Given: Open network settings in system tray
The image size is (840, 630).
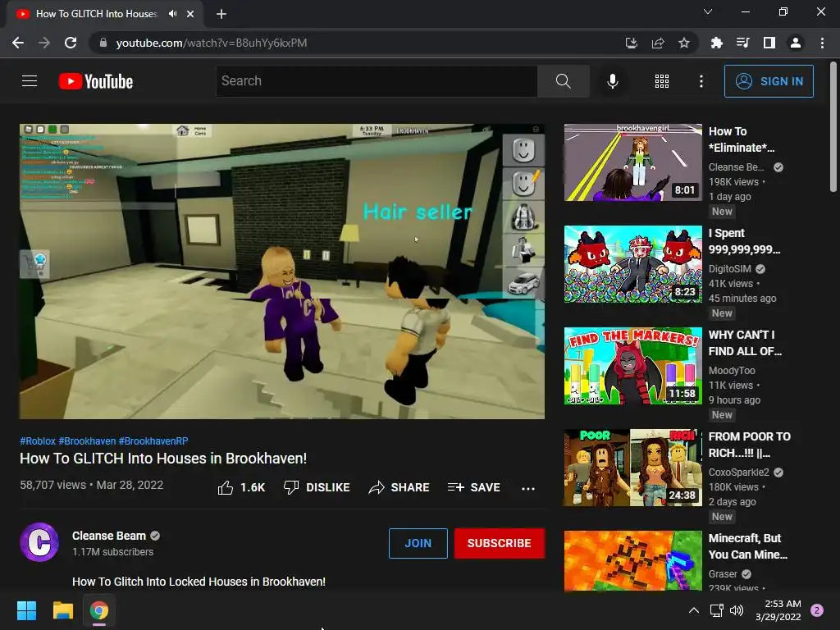Looking at the screenshot, I should [716, 610].
